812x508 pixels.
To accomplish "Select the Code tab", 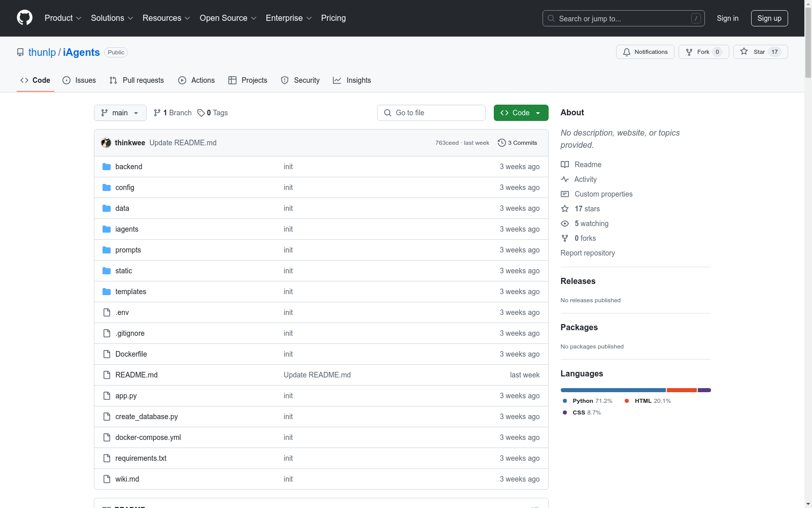I will [x=36, y=80].
